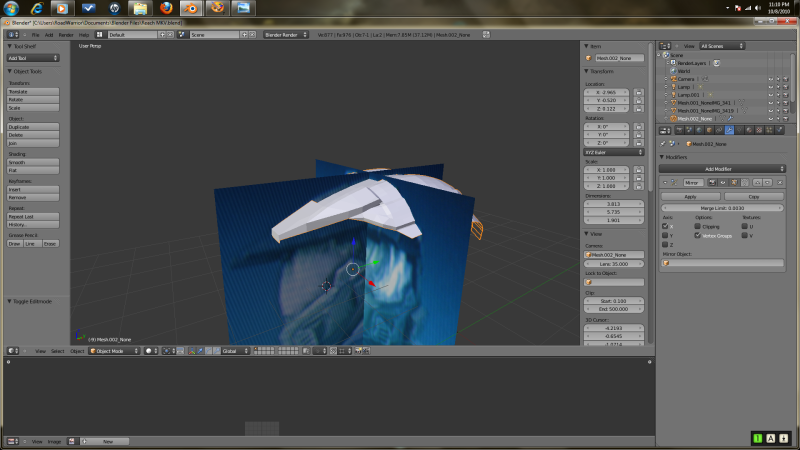Click lock icon beside Location X
The image size is (800, 450).
click(x=638, y=92)
